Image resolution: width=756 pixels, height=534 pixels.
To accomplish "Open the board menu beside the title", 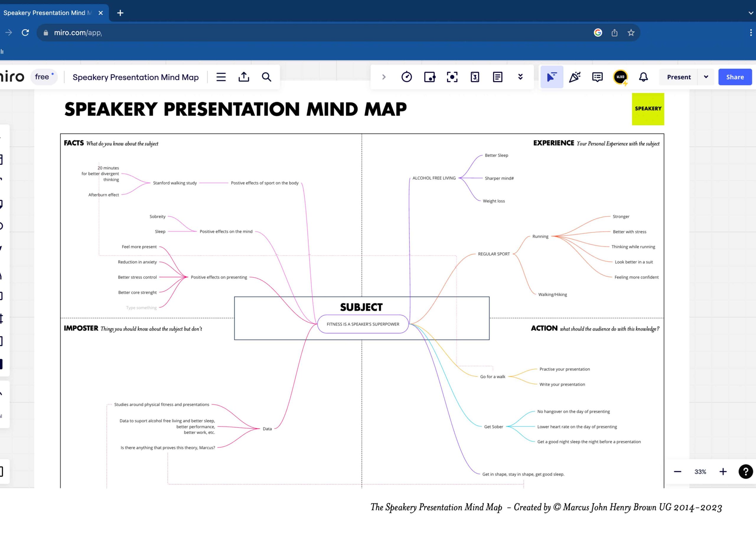I will [x=221, y=77].
